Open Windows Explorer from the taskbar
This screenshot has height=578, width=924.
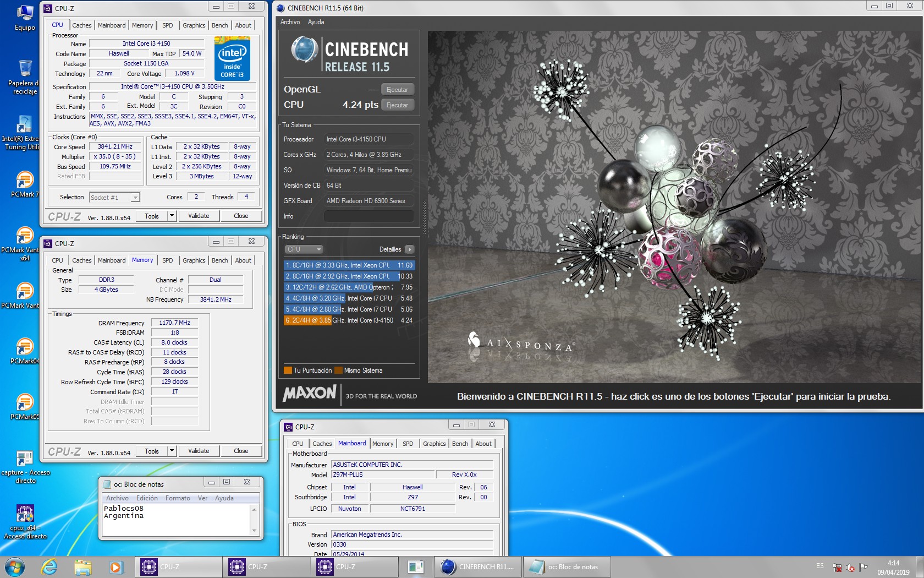coord(82,566)
